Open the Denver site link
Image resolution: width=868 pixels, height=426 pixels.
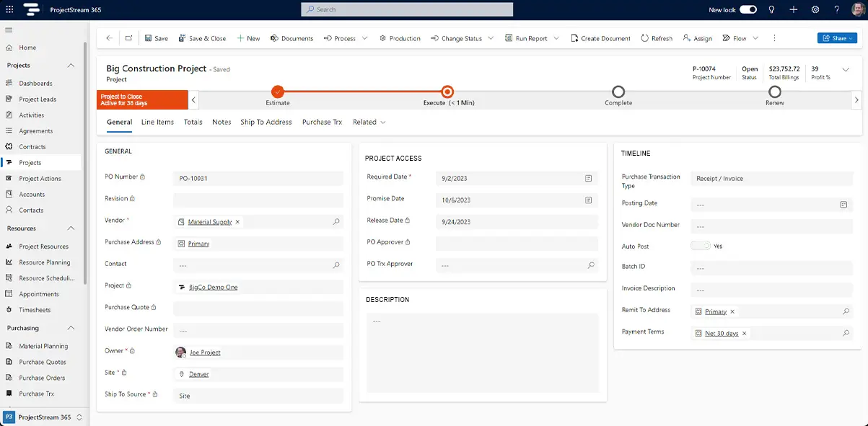point(199,374)
